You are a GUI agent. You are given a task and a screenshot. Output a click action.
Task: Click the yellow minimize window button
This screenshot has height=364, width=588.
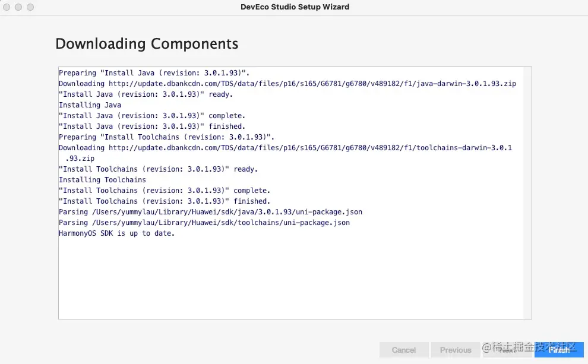(x=18, y=7)
